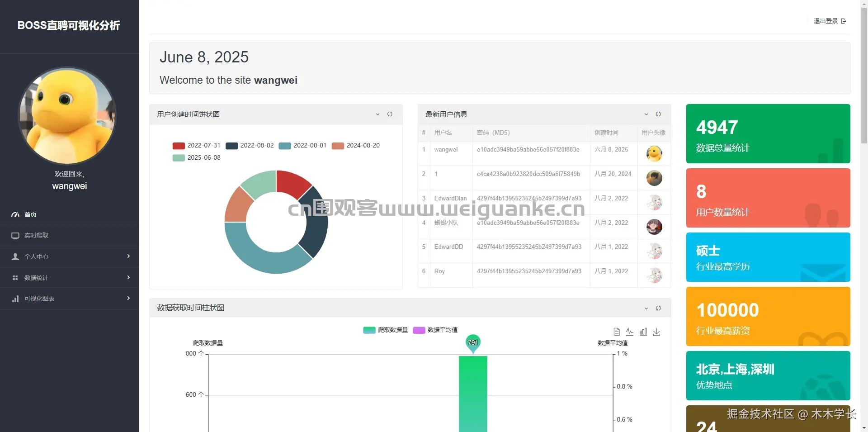Expand the 数据统计 submenu arrow
This screenshot has width=868, height=432.
[x=128, y=277]
